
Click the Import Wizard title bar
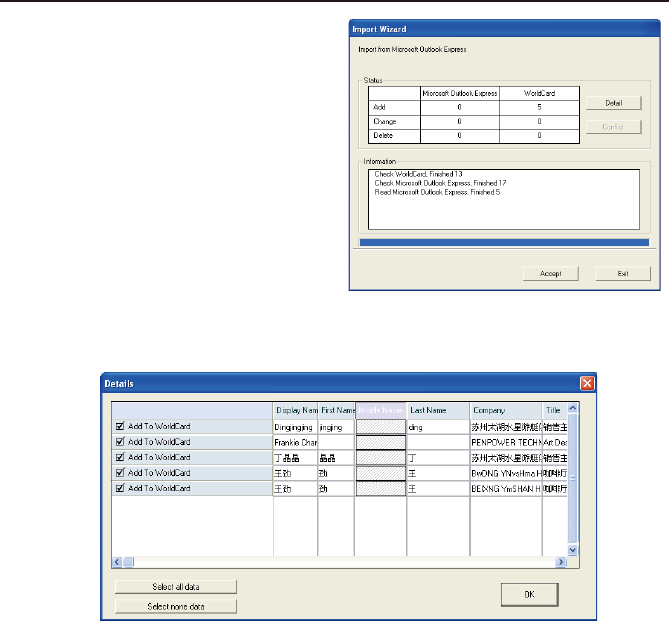[504, 29]
